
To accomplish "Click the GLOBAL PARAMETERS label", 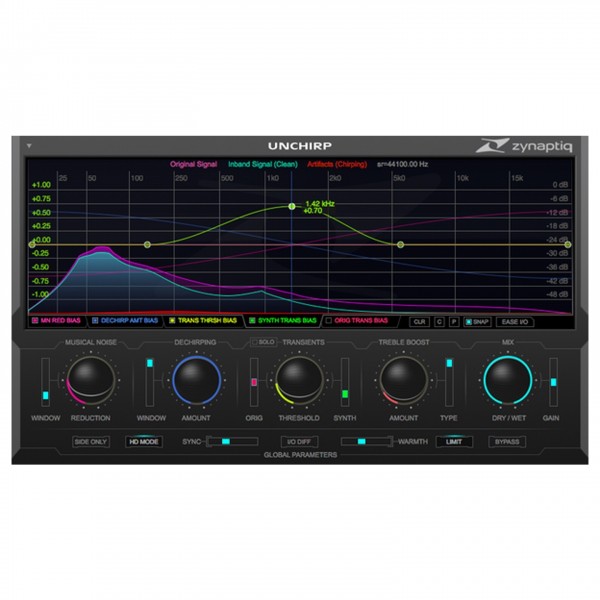I will point(300,455).
